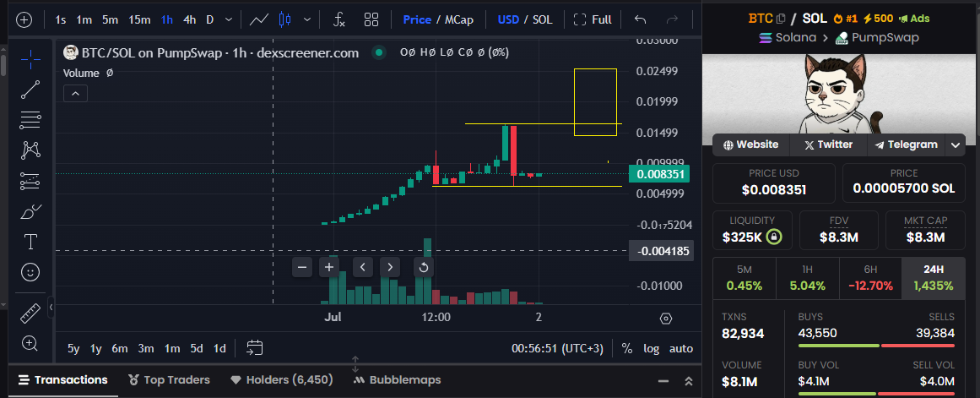The image size is (980, 398).
Task: Click the panel resize handle arrows
Action: (x=355, y=364)
